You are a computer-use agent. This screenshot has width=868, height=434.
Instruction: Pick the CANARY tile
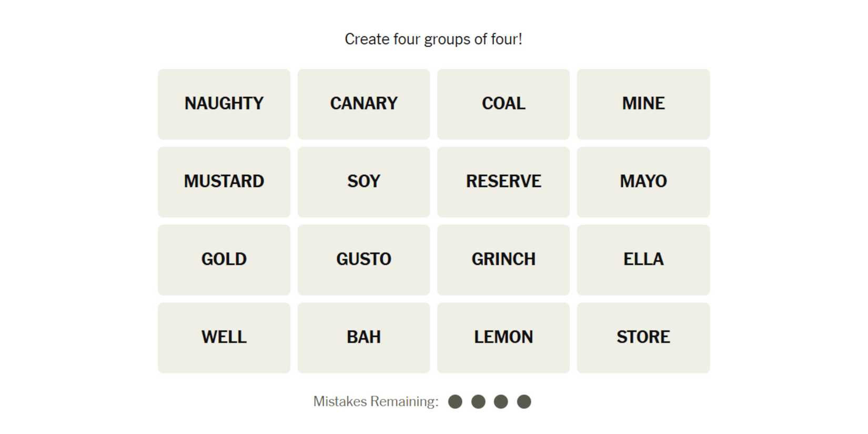click(x=364, y=104)
